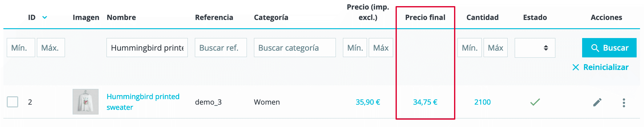Click the 35,90 € price excluding tax
This screenshot has height=127, width=644.
[x=368, y=102]
